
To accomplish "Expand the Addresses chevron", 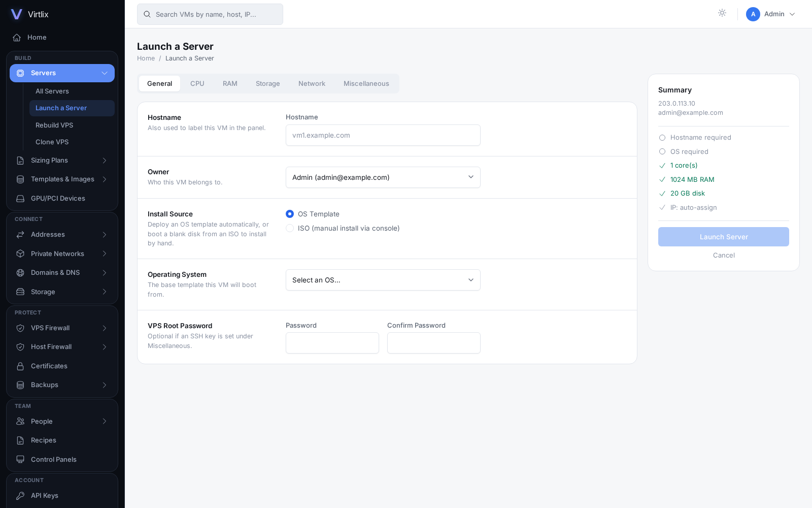I will [x=105, y=235].
